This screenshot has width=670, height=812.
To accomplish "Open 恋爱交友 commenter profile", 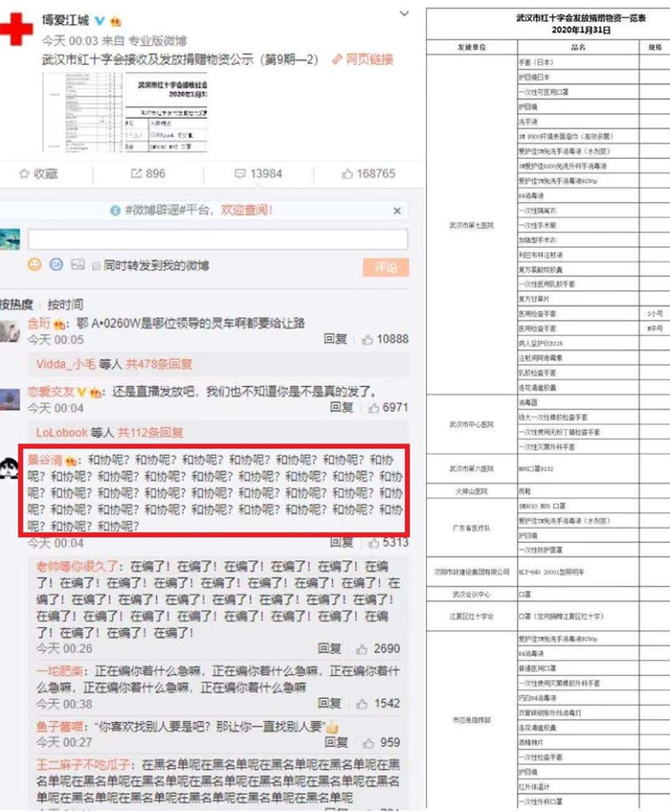I will coord(51,392).
